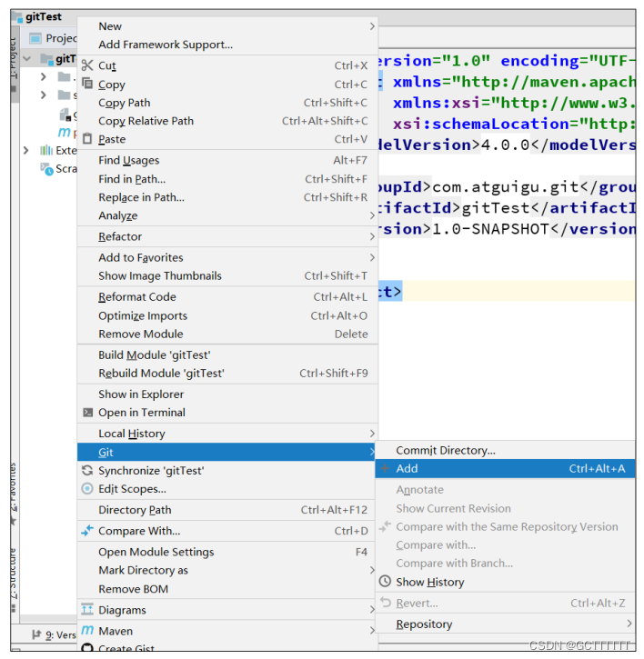Click the Open in Terminal icon
The width and height of the screenshot is (644, 659).
[87, 413]
